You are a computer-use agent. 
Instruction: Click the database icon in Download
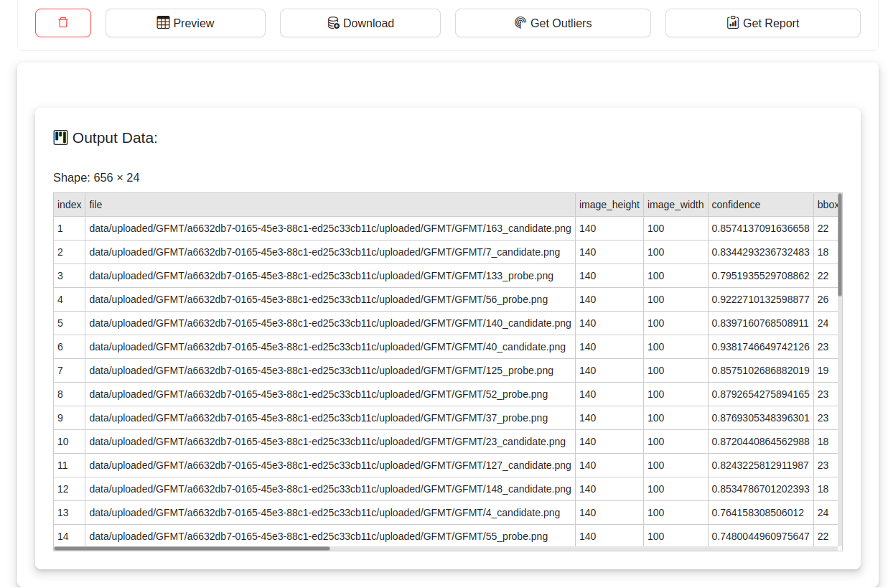click(x=334, y=23)
